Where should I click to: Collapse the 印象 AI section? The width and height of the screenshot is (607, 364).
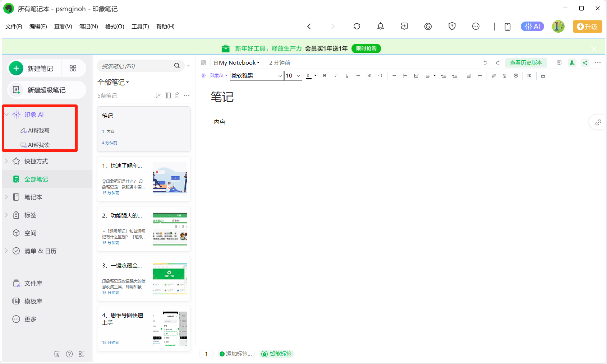click(x=6, y=115)
